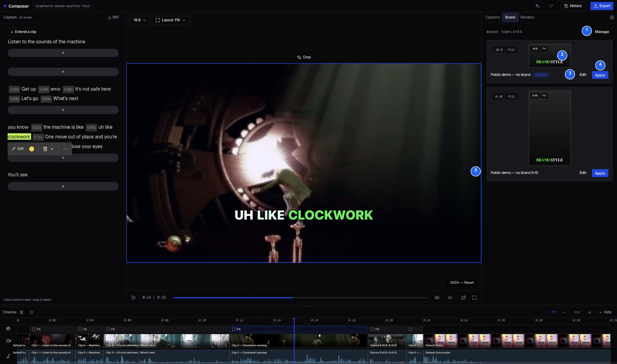Edit the Public demo — no brand 9:16 template
This screenshot has height=364, width=617.
tap(583, 173)
